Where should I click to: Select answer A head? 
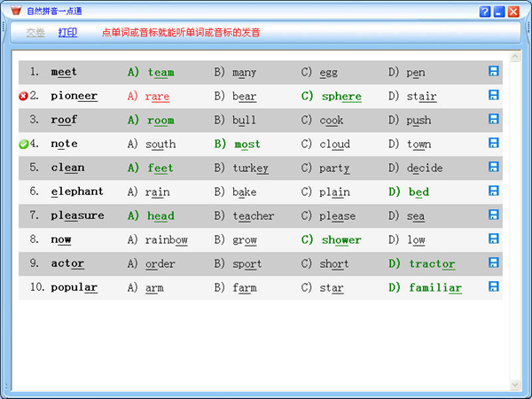pos(151,215)
